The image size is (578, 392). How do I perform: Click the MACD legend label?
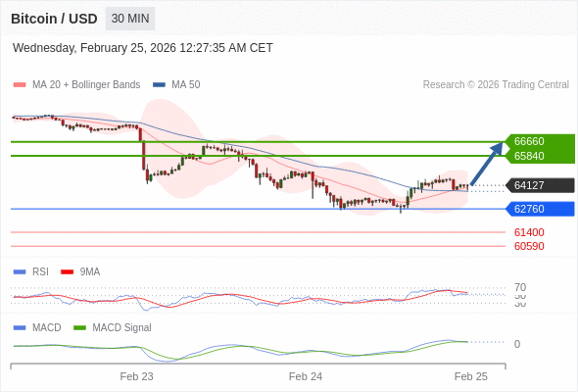coord(46,328)
